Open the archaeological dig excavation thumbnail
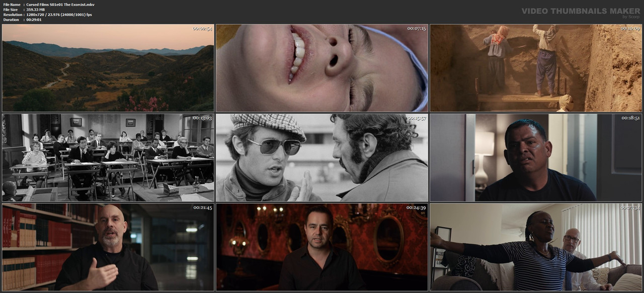The width and height of the screenshot is (644, 293). [x=536, y=68]
